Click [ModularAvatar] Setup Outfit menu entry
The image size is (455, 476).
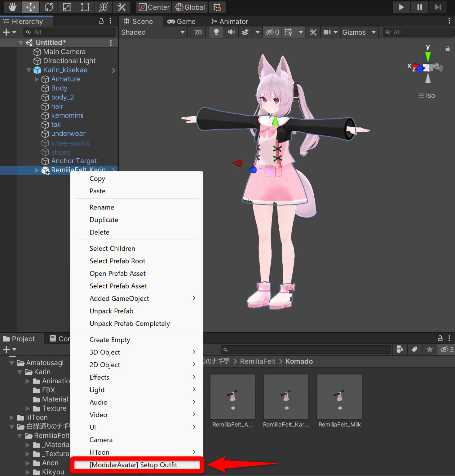point(133,465)
